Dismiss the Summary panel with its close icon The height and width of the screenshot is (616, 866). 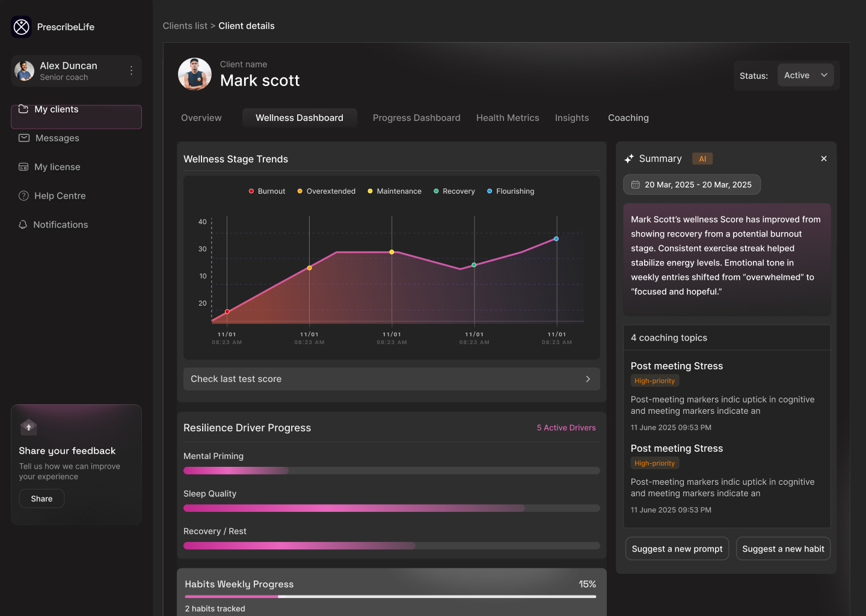pyautogui.click(x=823, y=158)
